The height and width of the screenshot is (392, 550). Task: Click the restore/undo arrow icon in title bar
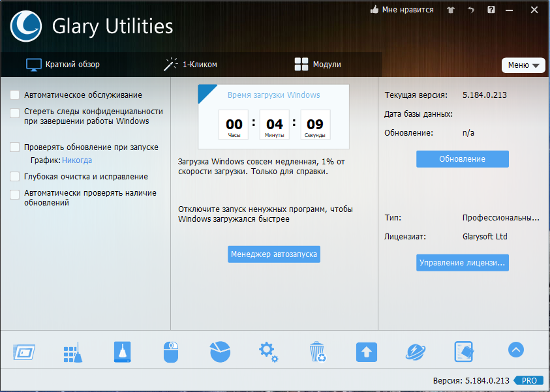point(470,10)
